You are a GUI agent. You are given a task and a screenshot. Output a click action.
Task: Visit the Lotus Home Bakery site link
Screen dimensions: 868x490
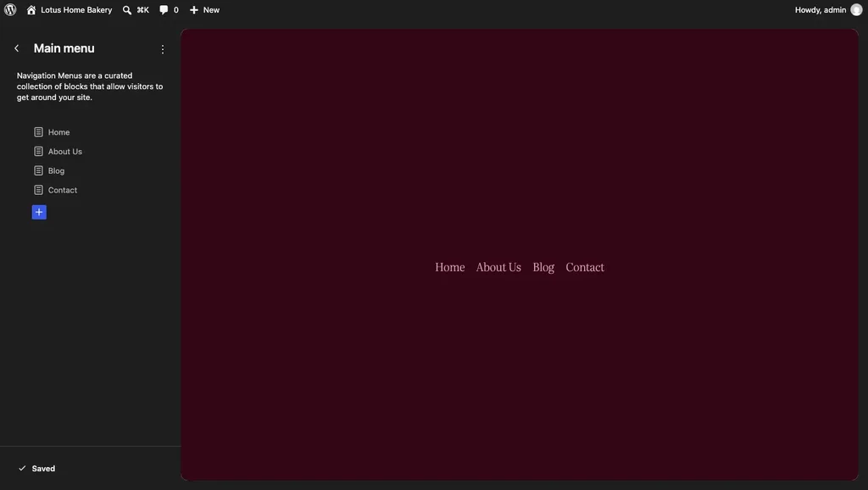click(76, 10)
